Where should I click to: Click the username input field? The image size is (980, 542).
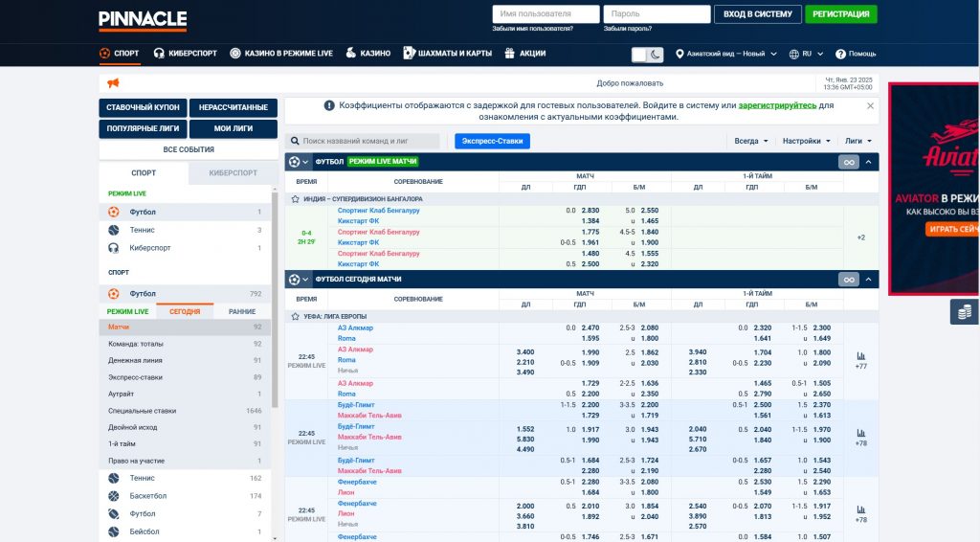546,13
